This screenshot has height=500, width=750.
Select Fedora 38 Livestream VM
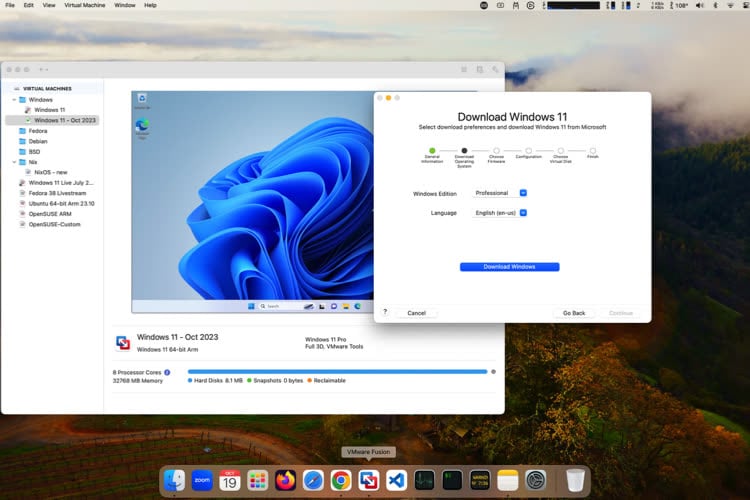[57, 193]
